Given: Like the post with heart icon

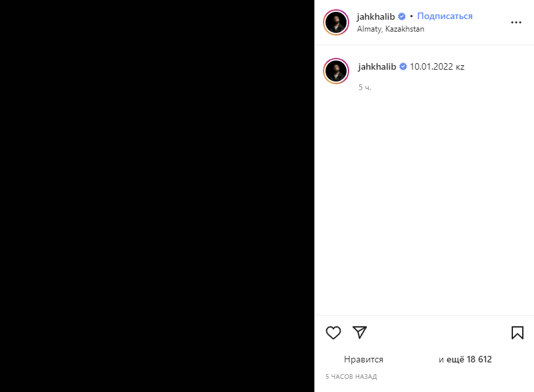Looking at the screenshot, I should [333, 333].
